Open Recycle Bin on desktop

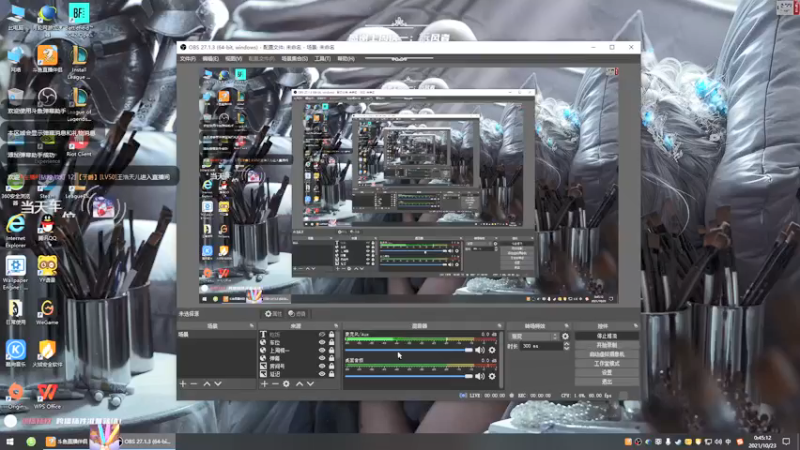click(15, 97)
